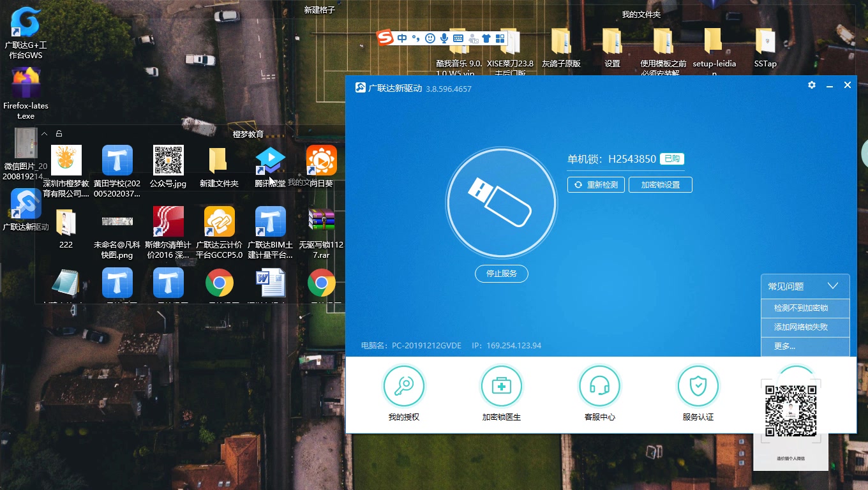Select the 新建文件夹 folder in 橙梦教育
868x490 pixels.
[219, 167]
